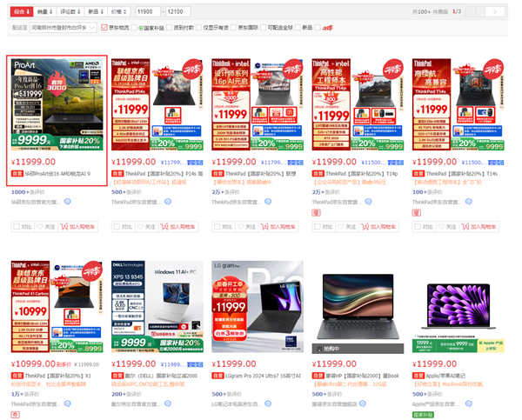This screenshot has height=420, width=522.
Task: Switch to 销量 sorting tab
Action: point(45,11)
